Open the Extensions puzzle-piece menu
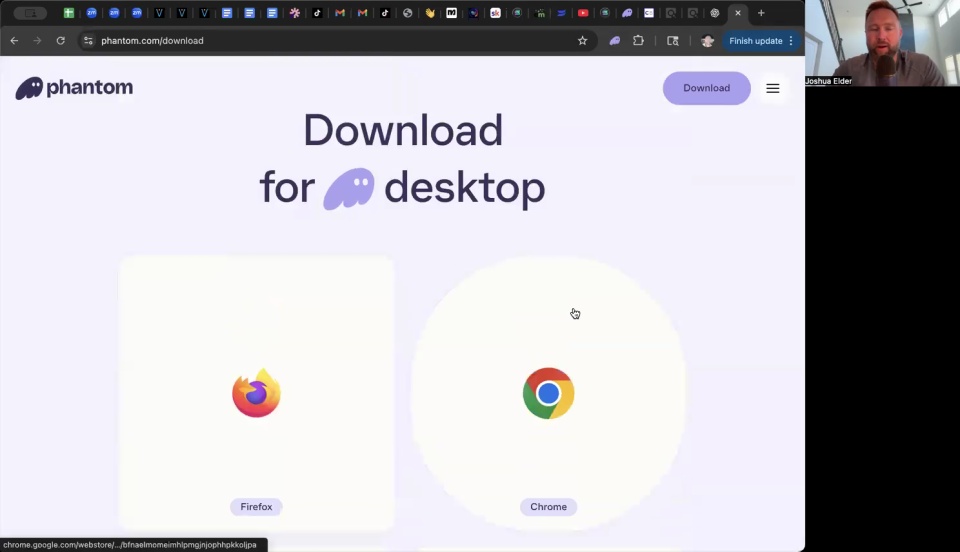Screen dimensions: 960x552 (638, 40)
